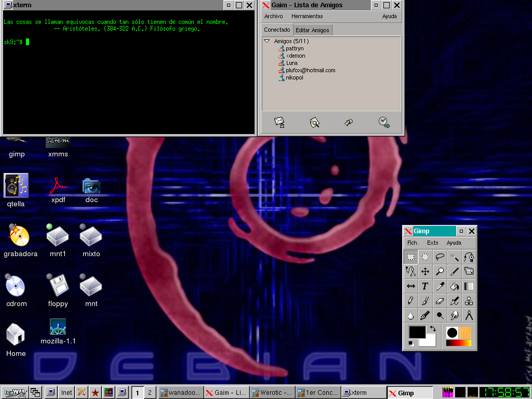Screen dimensions: 532x399
Task: Pick the Free Select lasso tool
Action: click(440, 257)
